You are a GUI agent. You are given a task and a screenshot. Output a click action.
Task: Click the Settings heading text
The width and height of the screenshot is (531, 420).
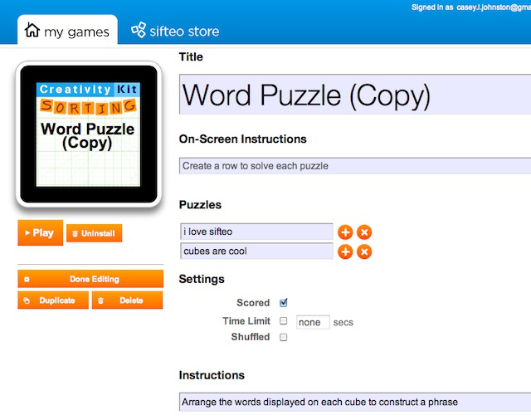click(202, 279)
